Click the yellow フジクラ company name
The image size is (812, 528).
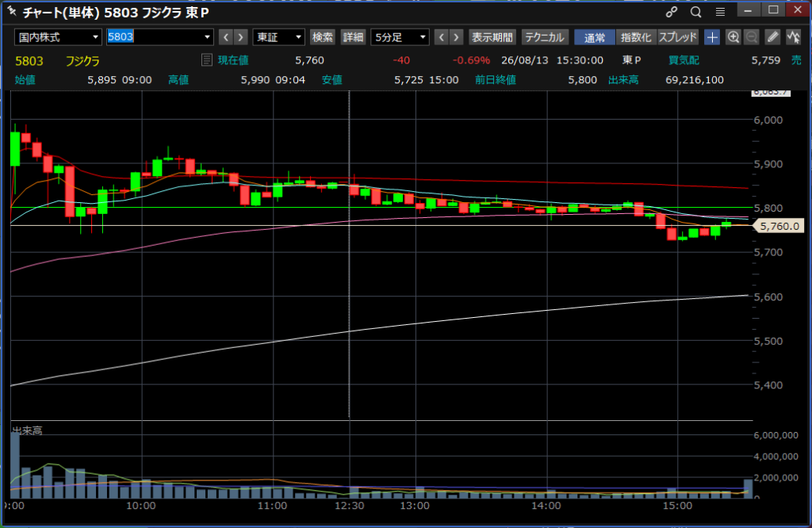[82, 61]
